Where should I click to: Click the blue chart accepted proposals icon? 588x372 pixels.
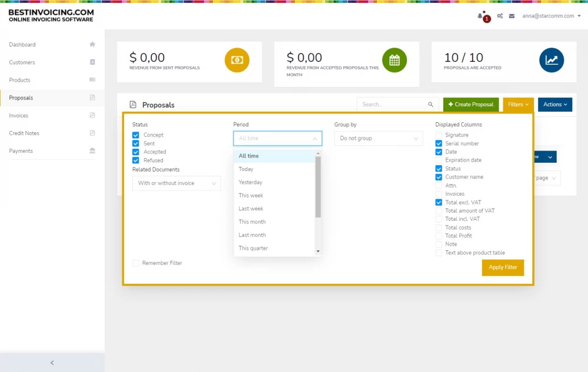[552, 60]
